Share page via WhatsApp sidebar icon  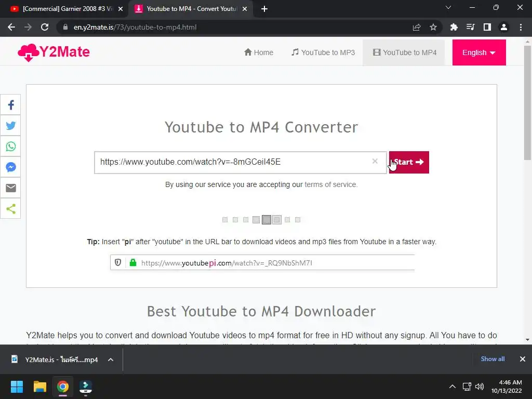[x=10, y=146]
